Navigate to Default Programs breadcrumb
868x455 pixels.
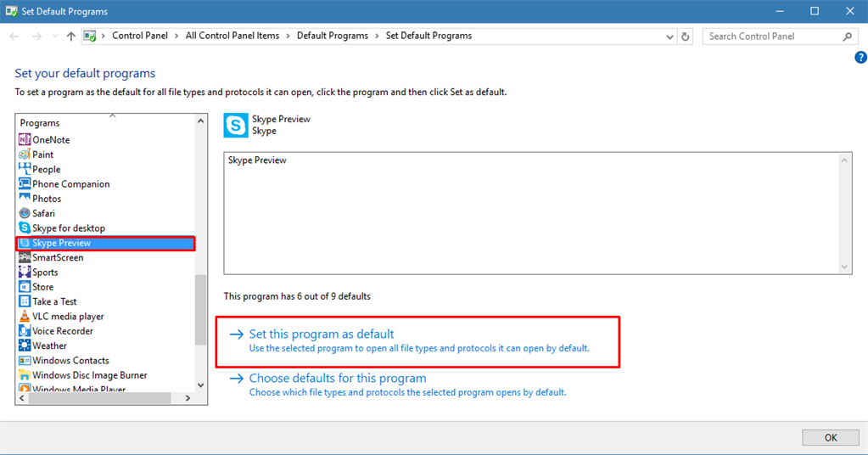pos(332,36)
